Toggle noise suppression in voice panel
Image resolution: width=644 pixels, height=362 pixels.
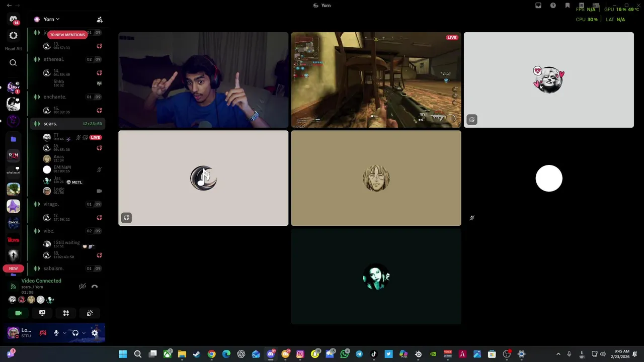point(82,287)
